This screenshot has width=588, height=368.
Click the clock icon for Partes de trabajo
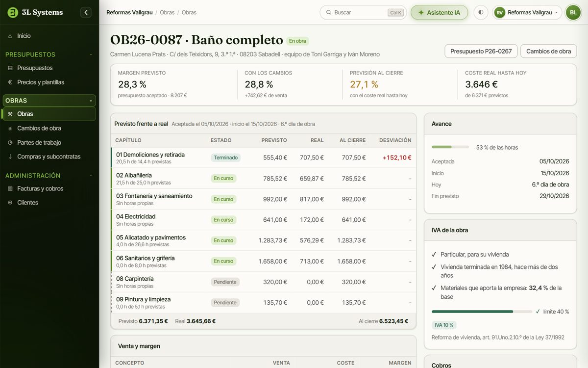pos(10,142)
